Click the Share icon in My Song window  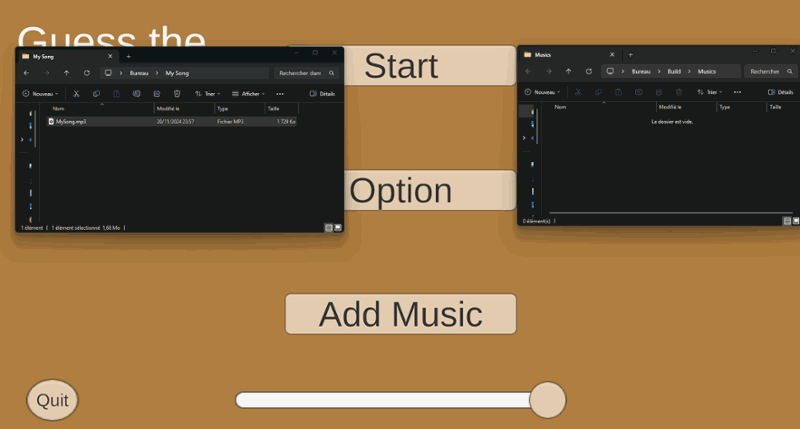tap(157, 94)
